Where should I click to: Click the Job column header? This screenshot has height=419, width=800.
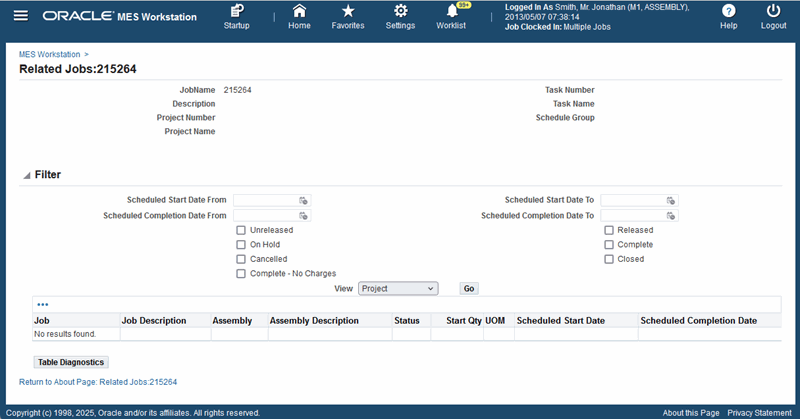(x=76, y=321)
